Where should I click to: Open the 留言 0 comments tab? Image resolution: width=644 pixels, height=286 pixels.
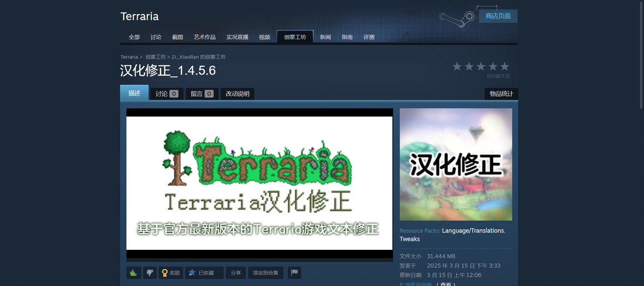(x=202, y=94)
